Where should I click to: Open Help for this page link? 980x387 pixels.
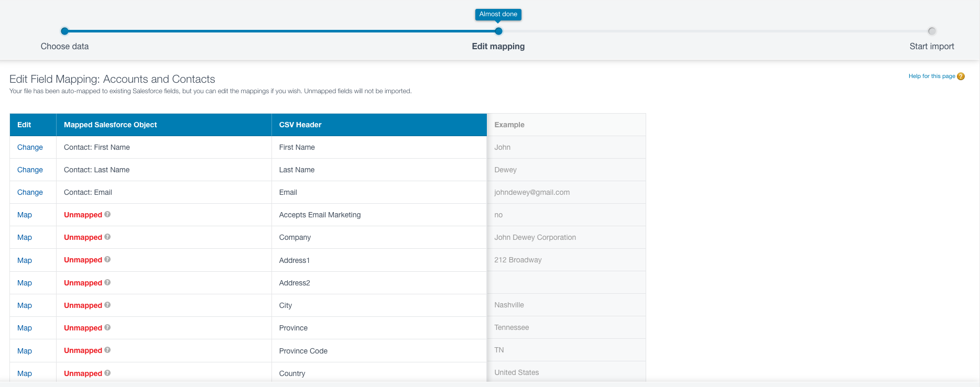coord(931,76)
